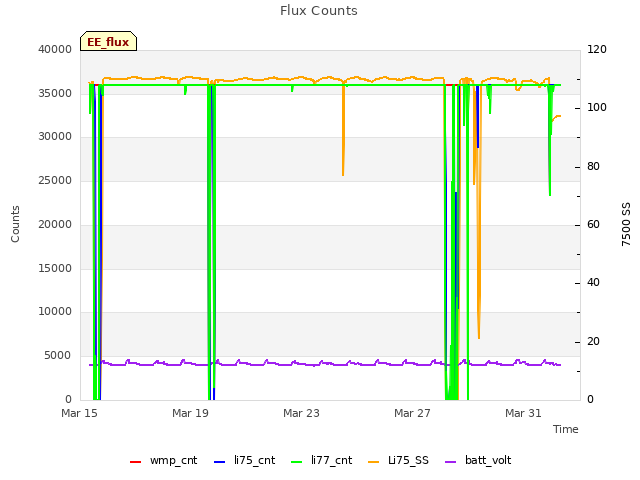Screen dimensions: 640x480
Task: Toggle the batt_volt legend entry
Action: click(x=478, y=460)
